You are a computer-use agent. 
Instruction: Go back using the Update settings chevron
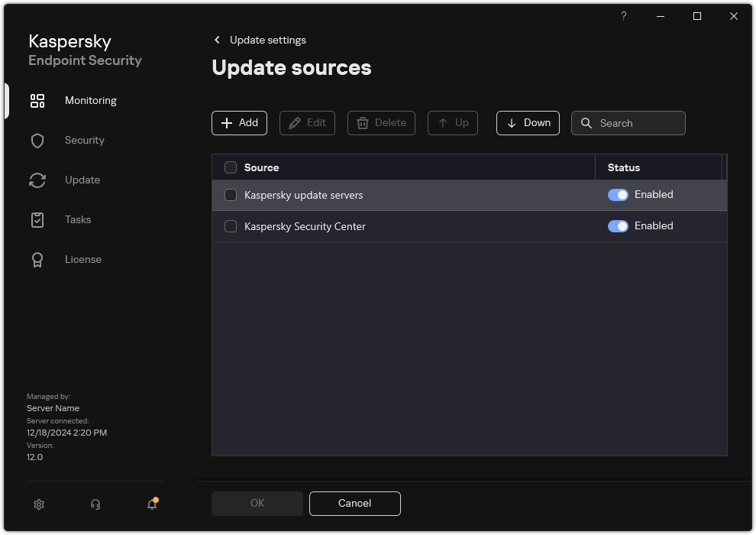[217, 40]
